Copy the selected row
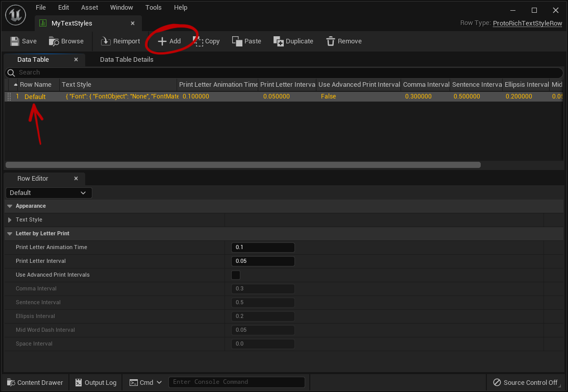This screenshot has width=568, height=392. click(206, 41)
